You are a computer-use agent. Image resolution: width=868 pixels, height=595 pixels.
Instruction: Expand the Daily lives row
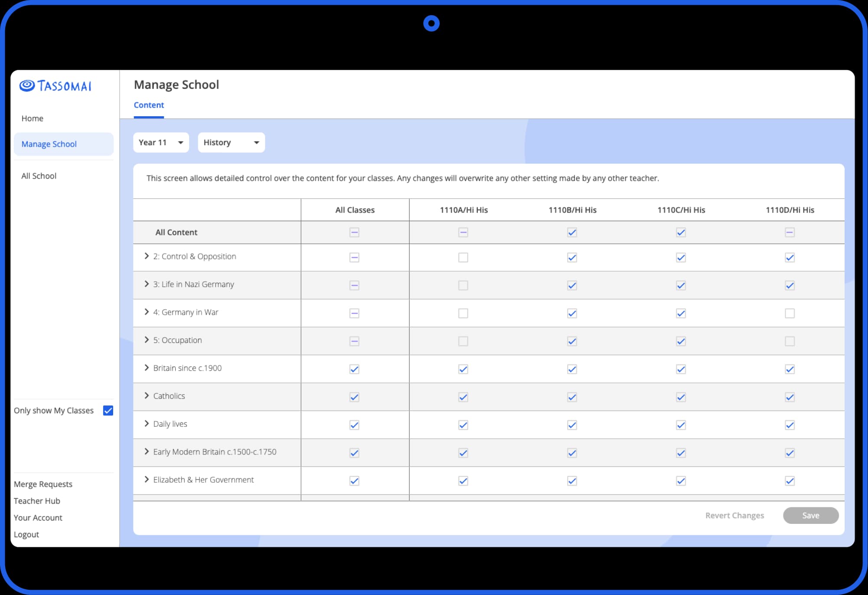tap(147, 423)
